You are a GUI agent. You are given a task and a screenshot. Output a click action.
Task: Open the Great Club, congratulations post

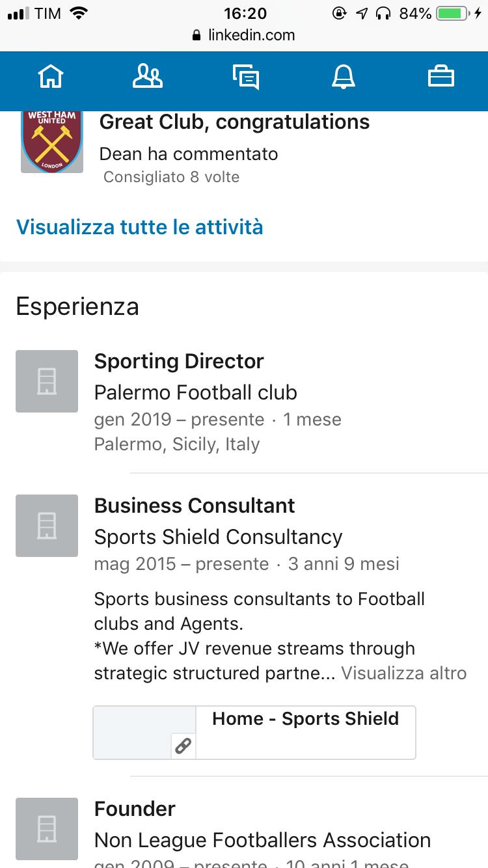[234, 122]
